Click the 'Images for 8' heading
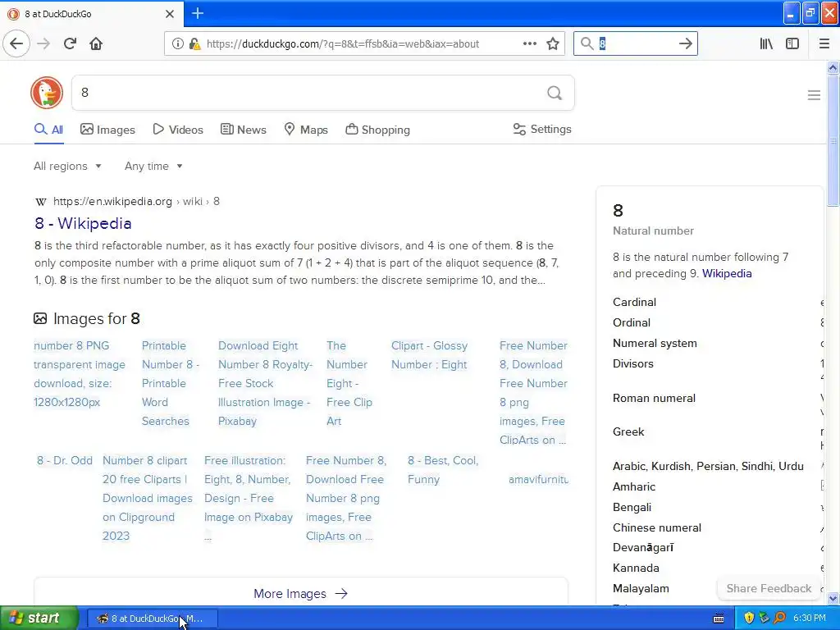The image size is (840, 630). pyautogui.click(x=97, y=319)
